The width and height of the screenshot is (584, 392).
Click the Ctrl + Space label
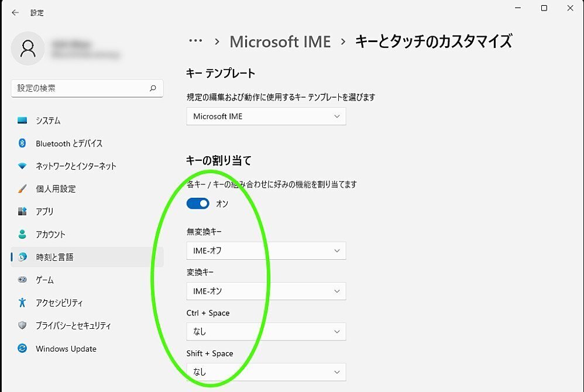(x=208, y=313)
